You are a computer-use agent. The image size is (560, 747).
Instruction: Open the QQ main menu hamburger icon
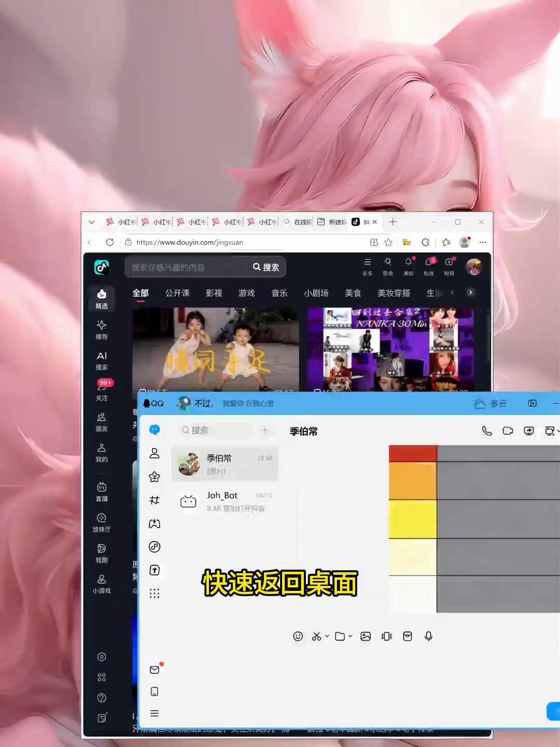click(155, 713)
